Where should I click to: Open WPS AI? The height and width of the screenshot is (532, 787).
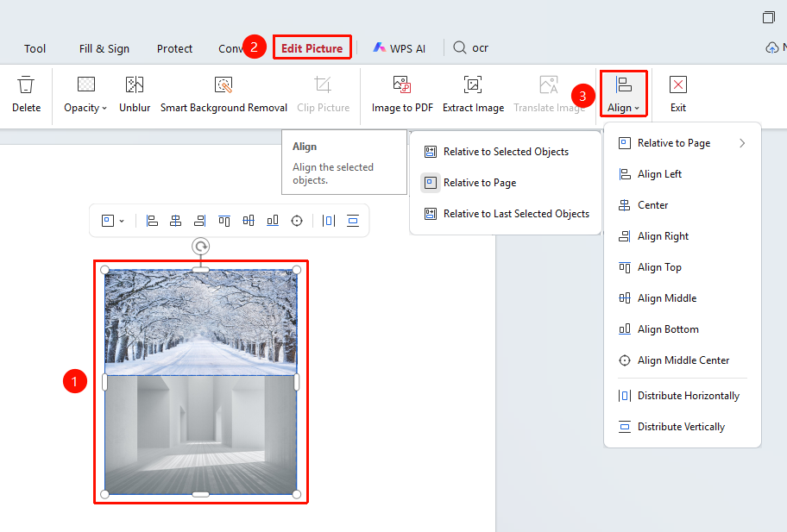pyautogui.click(x=400, y=48)
